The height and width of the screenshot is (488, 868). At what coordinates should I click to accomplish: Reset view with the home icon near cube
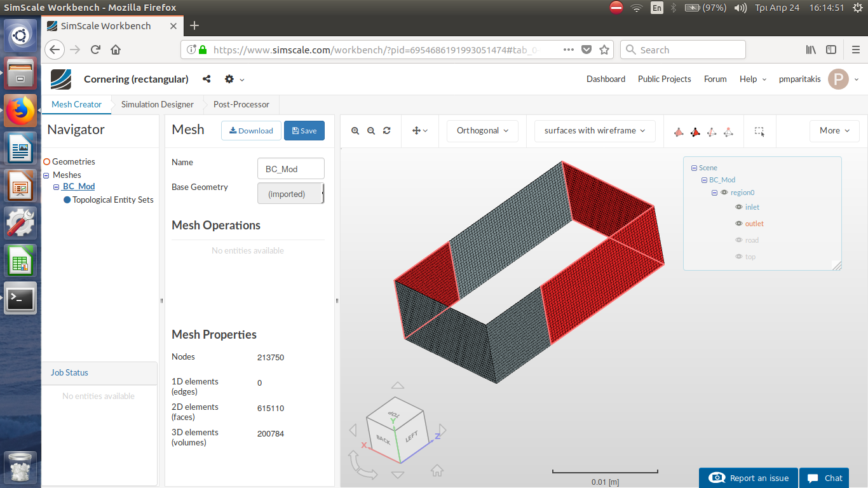(x=437, y=471)
